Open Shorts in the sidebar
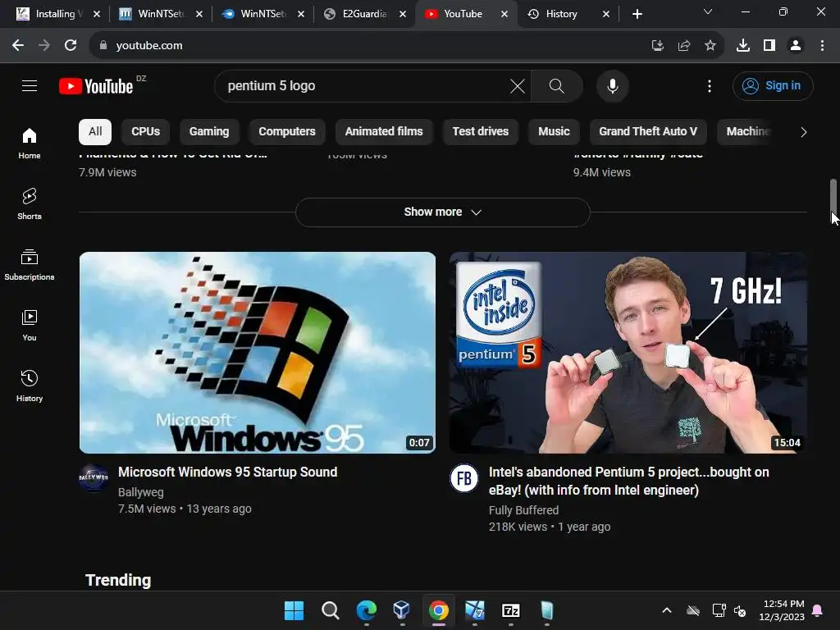The width and height of the screenshot is (840, 630). pyautogui.click(x=30, y=203)
